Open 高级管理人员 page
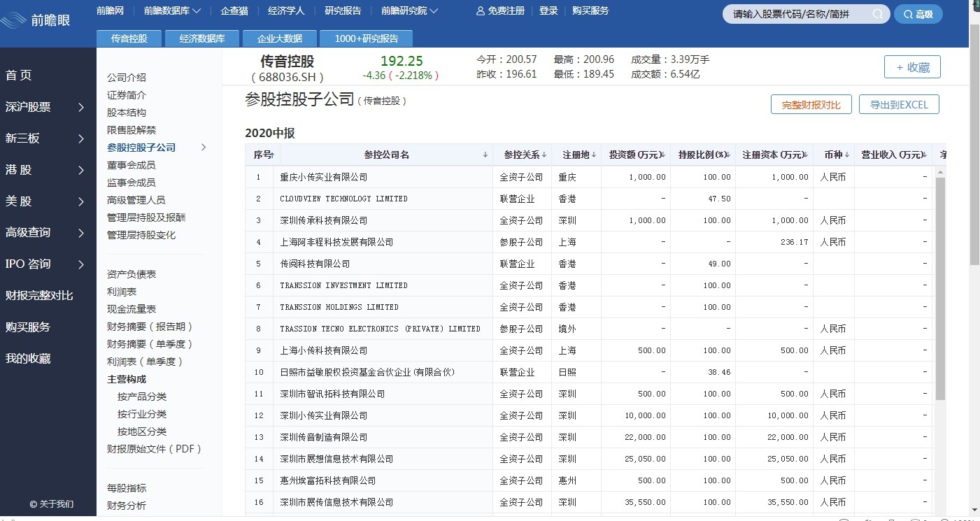 coord(136,200)
